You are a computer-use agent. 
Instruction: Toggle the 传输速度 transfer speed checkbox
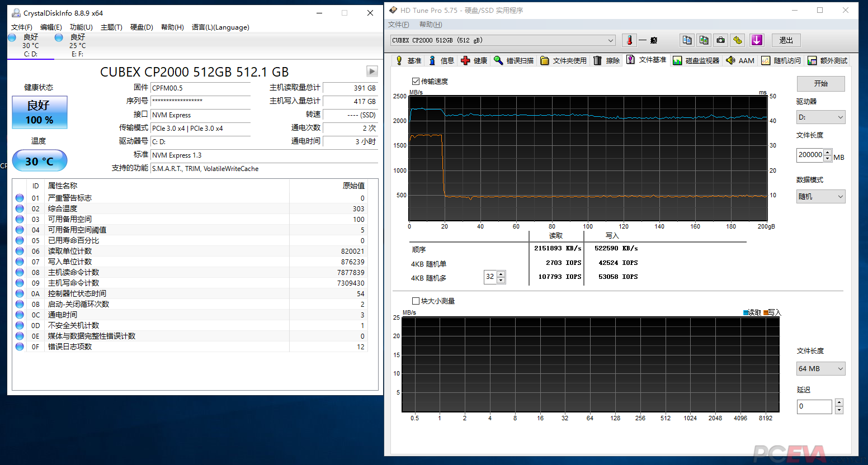(416, 82)
